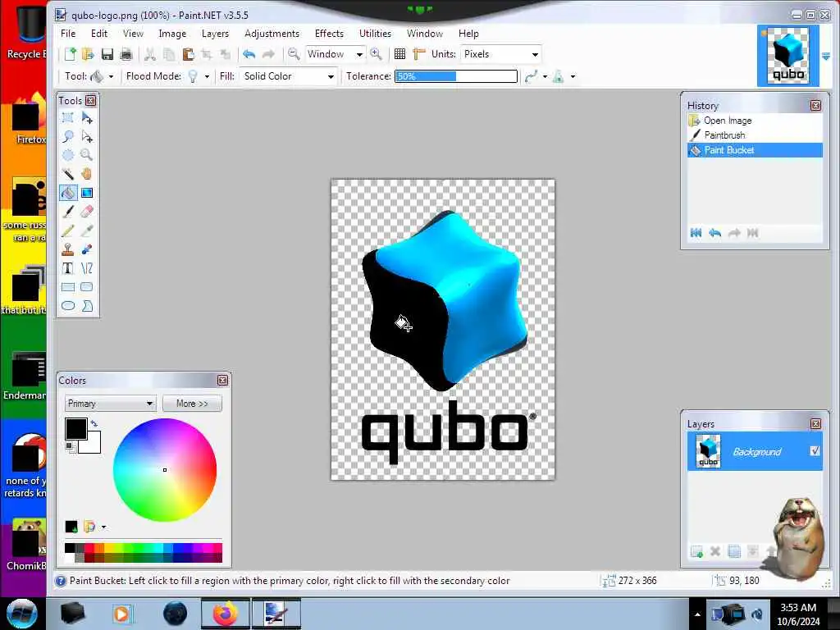This screenshot has width=840, height=630.
Task: Select the Magic Wand tool
Action: [68, 174]
